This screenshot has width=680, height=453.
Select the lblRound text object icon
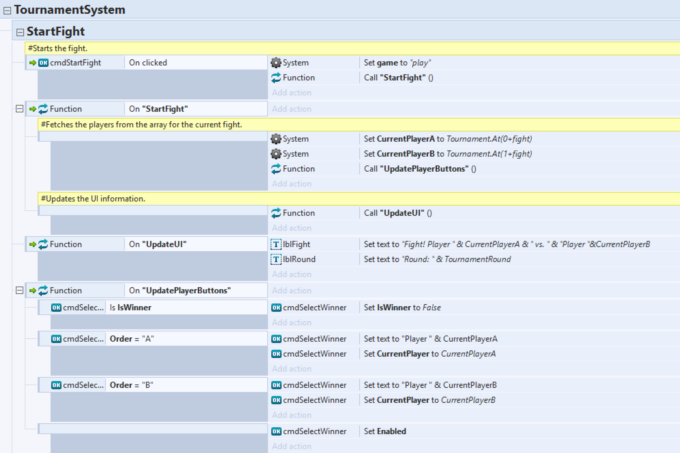276,259
